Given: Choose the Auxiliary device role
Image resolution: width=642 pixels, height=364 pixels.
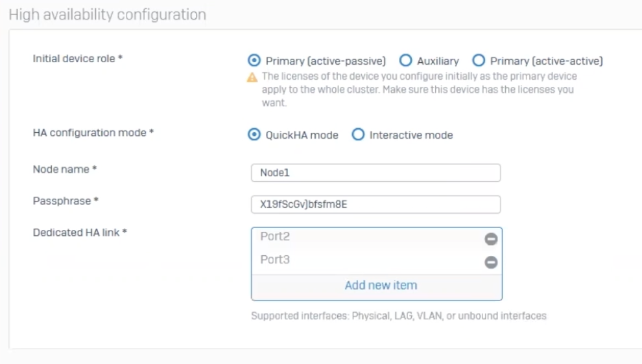Looking at the screenshot, I should pyautogui.click(x=406, y=61).
